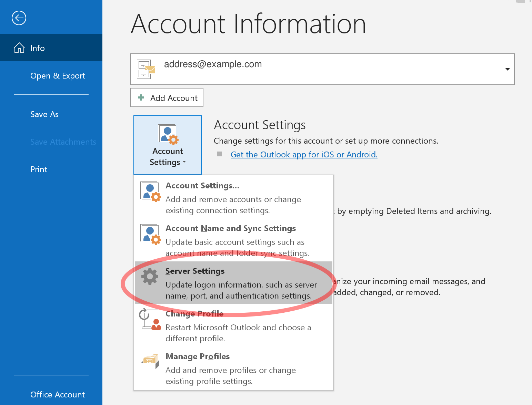This screenshot has height=405, width=532.
Task: Select Account Name and Sync Settings
Action: pos(231,228)
